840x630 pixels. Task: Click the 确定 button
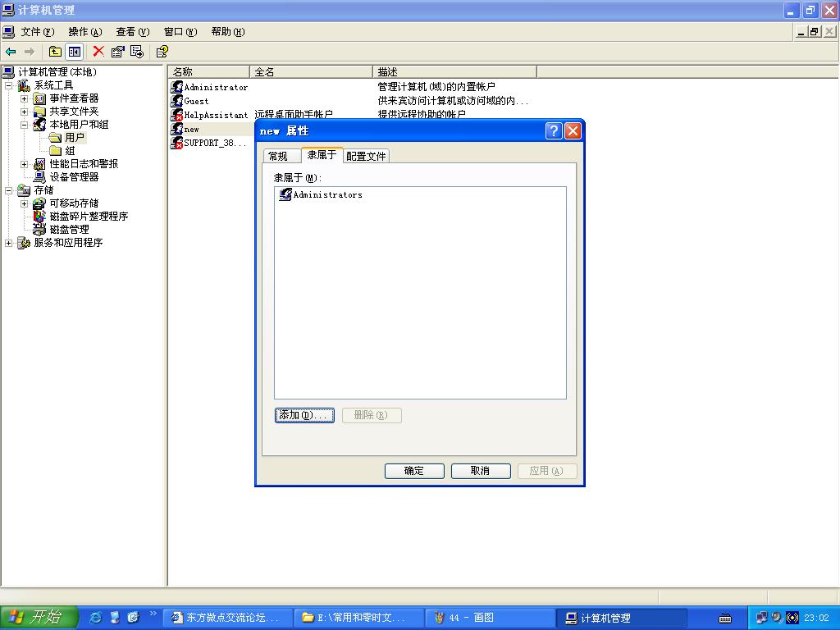click(414, 471)
